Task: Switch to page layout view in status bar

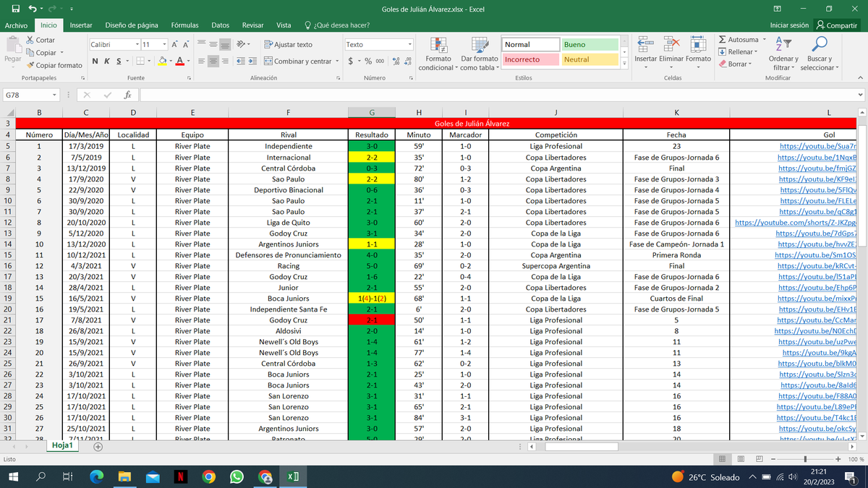Action: 741,459
